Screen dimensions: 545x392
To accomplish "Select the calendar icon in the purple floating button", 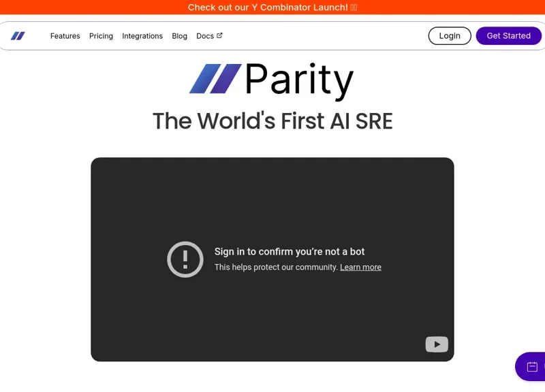I will coord(532,366).
